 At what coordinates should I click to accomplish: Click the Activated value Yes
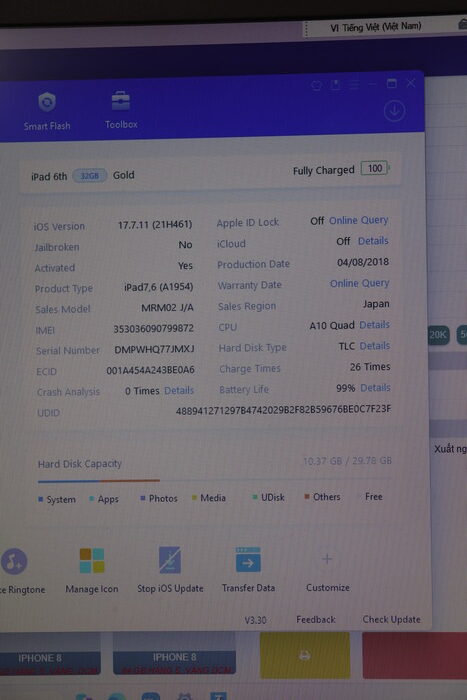coord(185,266)
